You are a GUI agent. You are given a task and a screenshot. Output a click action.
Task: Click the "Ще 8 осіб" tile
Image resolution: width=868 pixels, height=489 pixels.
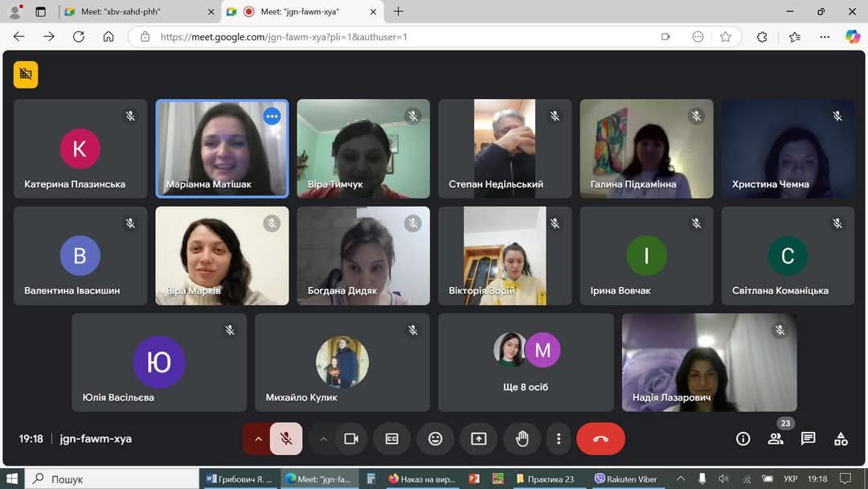click(x=526, y=362)
